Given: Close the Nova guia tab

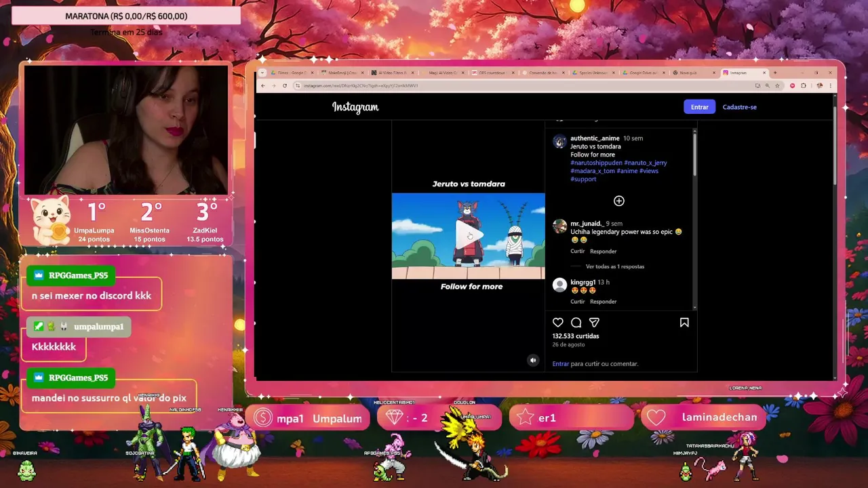Looking at the screenshot, I should [x=714, y=73].
